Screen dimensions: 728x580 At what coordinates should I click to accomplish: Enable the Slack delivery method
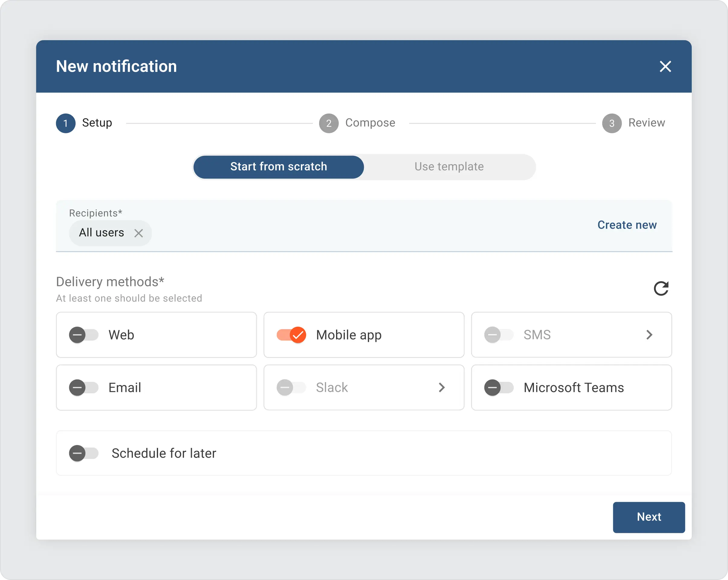click(291, 388)
